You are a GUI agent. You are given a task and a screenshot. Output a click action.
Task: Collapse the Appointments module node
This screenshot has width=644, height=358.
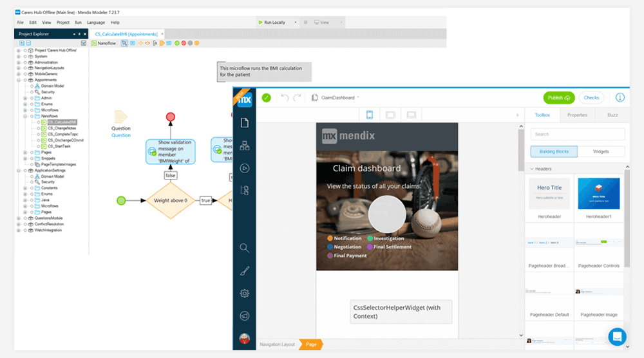click(19, 80)
